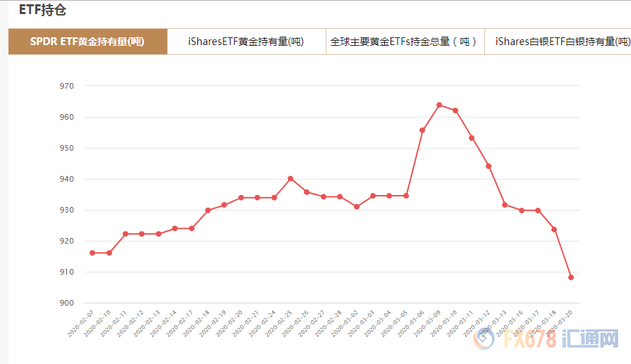The image size is (631, 364).
Task: Select the 2020-02-20 data point
Action: (x=241, y=198)
